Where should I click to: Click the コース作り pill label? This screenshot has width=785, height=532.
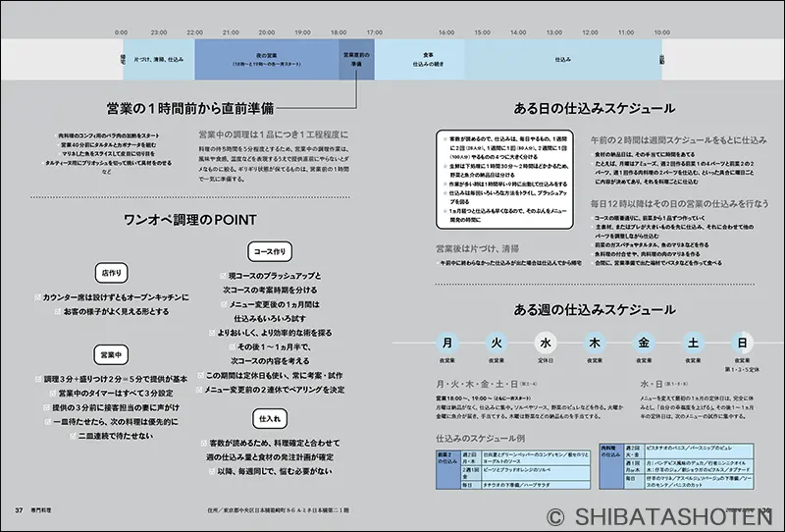[270, 251]
